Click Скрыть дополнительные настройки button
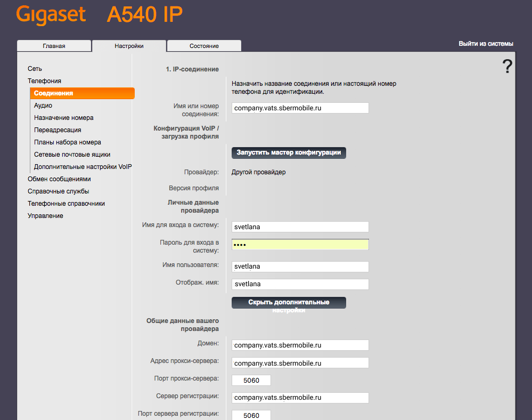 click(x=289, y=303)
